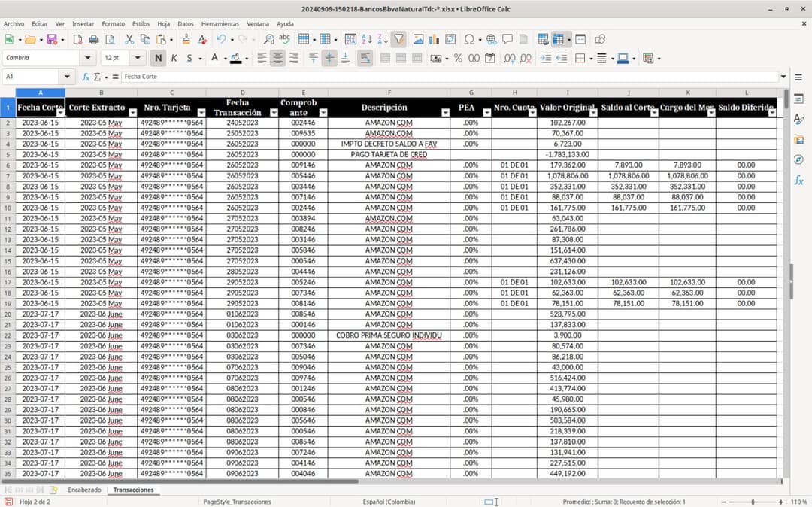
Task: Open the Formato menu
Action: pos(113,24)
